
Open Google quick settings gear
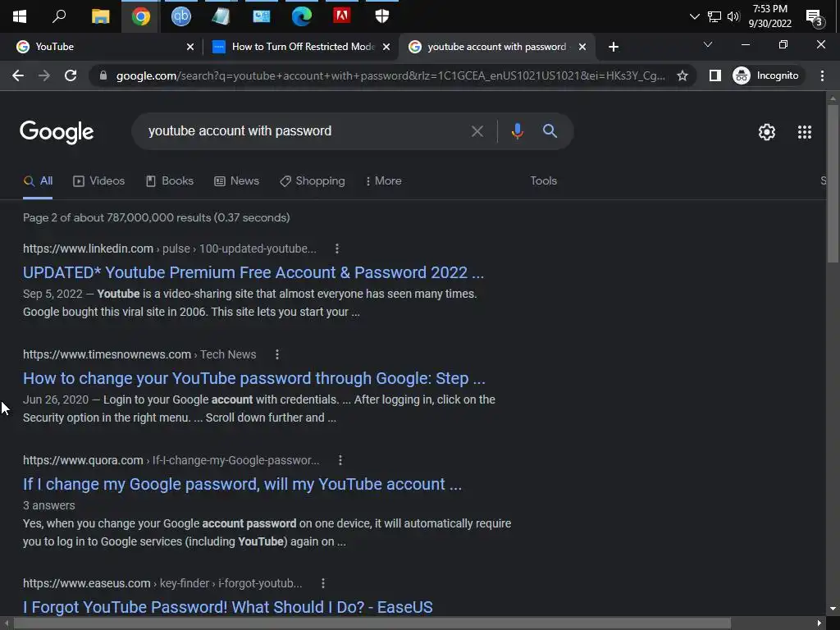(767, 132)
